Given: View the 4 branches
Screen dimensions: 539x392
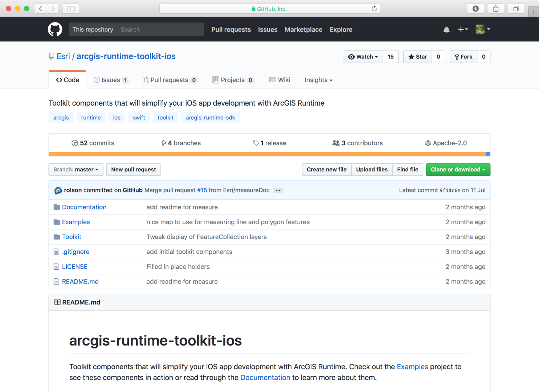Looking at the screenshot, I should pos(181,143).
